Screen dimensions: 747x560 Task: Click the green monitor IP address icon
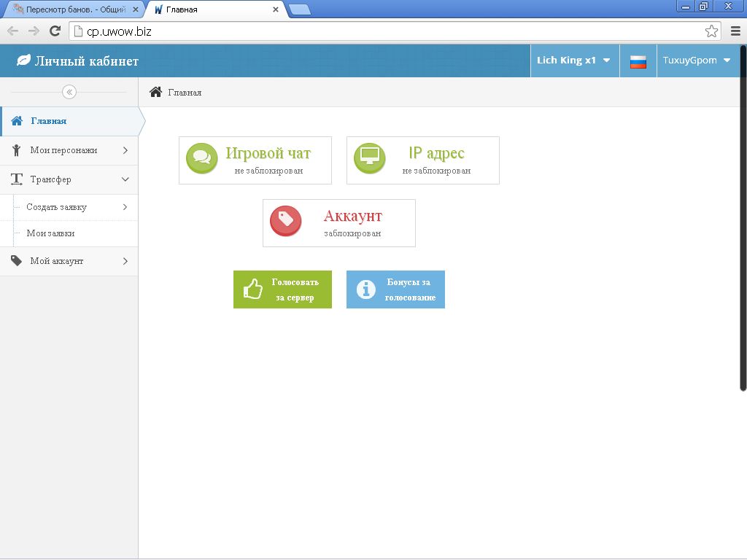(370, 158)
